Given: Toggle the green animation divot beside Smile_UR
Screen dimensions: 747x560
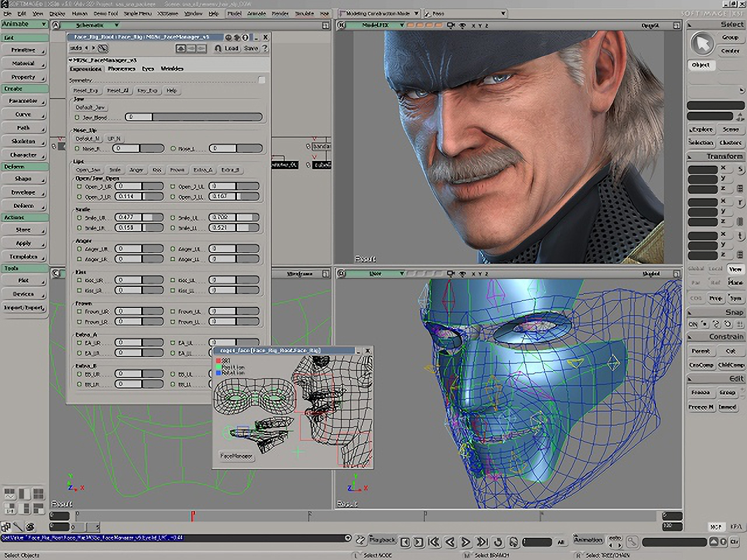Looking at the screenshot, I should pos(80,217).
